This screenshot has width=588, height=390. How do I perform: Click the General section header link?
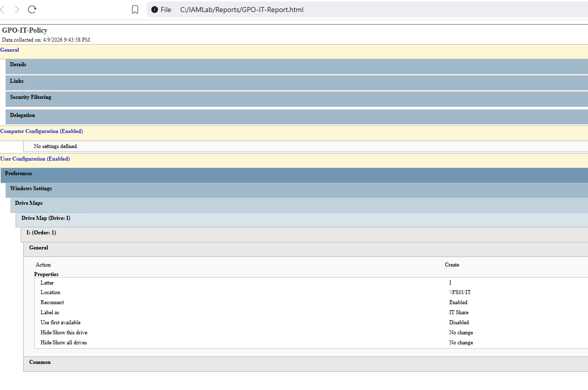10,50
